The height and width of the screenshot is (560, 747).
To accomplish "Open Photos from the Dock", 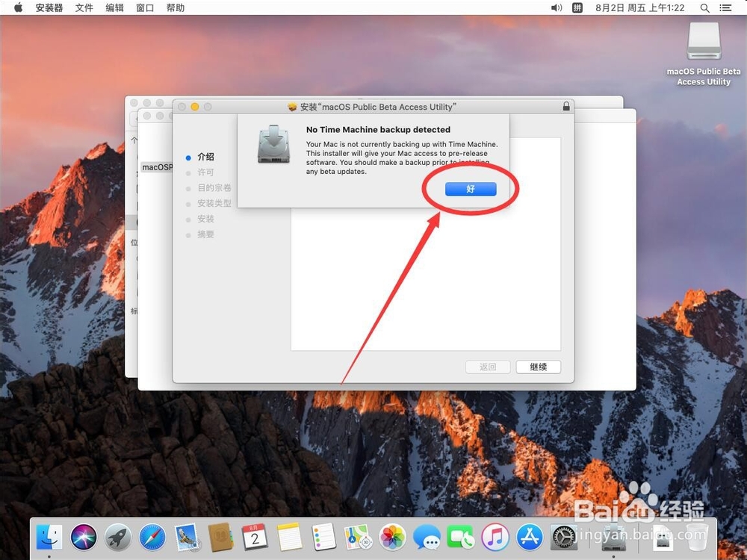I will 393,537.
